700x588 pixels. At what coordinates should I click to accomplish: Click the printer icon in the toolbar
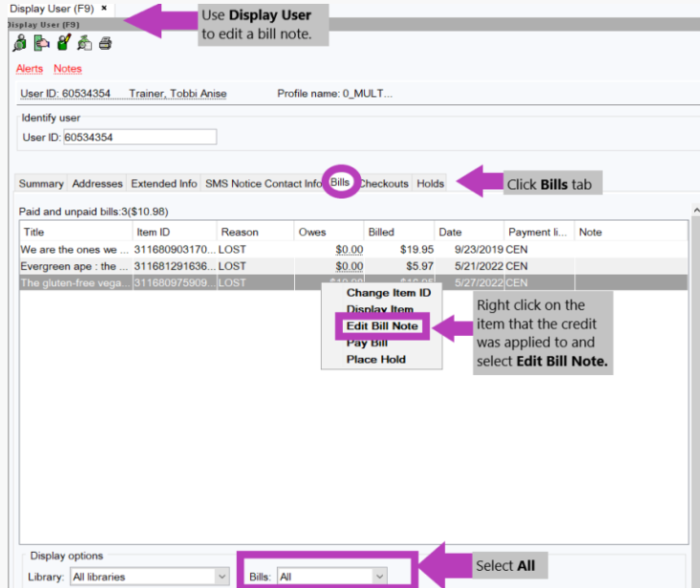pos(105,43)
